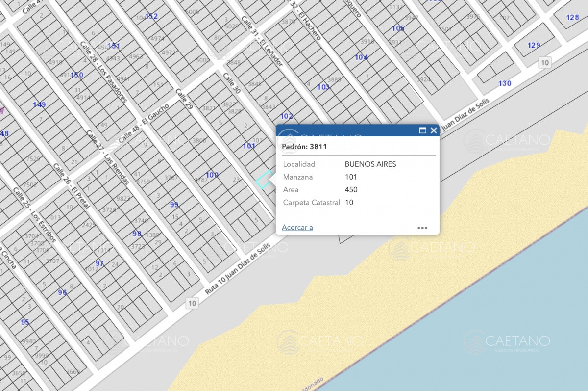Click blue block number 128
Viewport: 588px width, 391px height.
coord(572,18)
